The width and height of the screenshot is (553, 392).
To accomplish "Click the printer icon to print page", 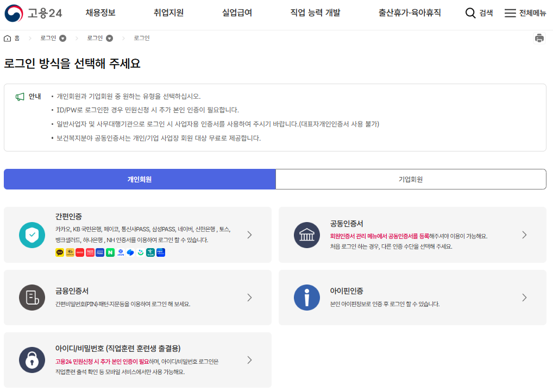I will click(539, 38).
